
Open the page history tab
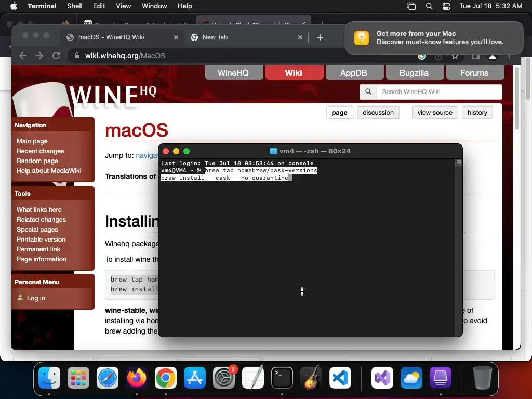click(x=477, y=113)
